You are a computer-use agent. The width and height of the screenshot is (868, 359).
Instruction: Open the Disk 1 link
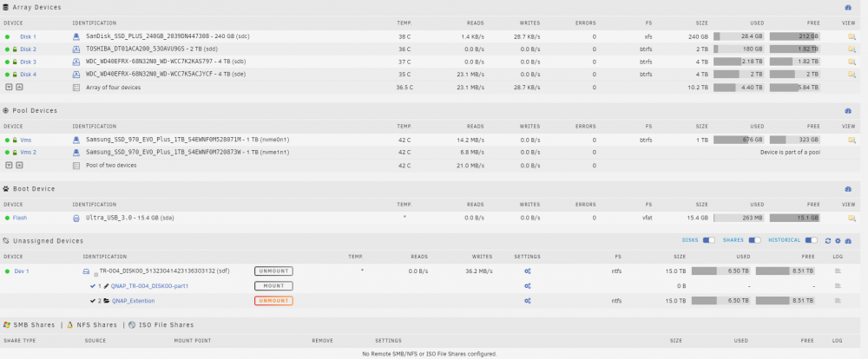[29, 36]
